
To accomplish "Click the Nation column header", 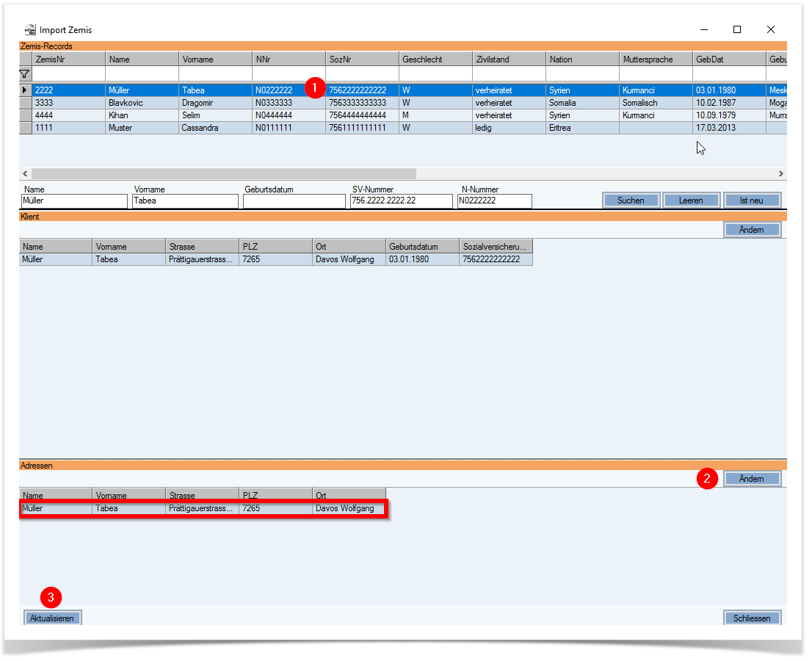I will tap(583, 59).
